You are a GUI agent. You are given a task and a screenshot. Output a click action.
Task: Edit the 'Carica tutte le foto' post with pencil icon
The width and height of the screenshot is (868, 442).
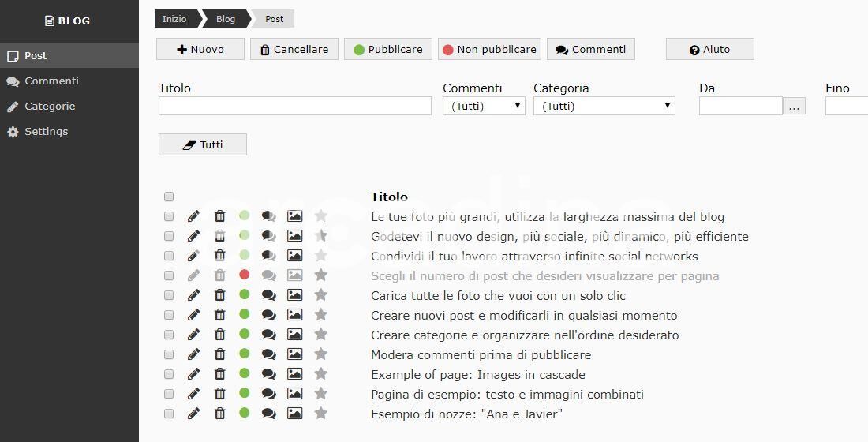point(193,295)
